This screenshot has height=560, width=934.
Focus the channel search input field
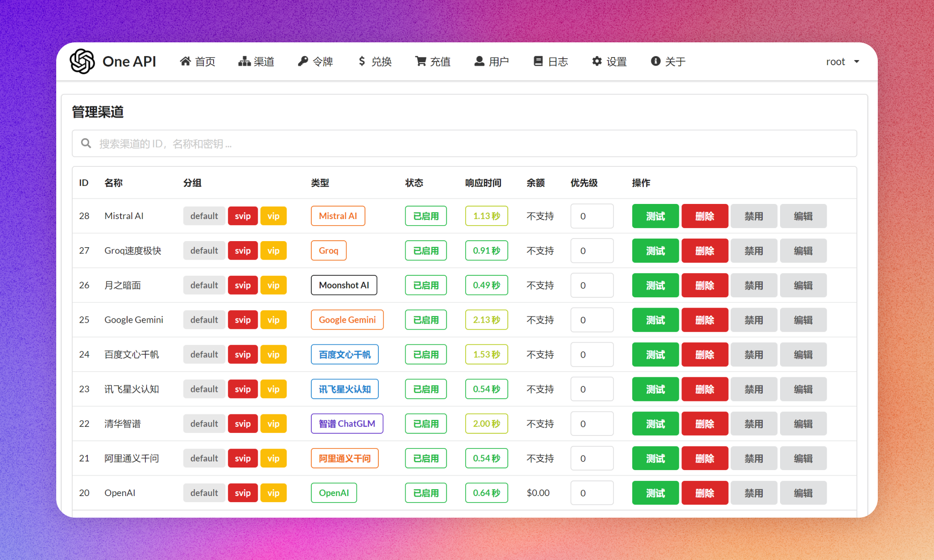[464, 143]
